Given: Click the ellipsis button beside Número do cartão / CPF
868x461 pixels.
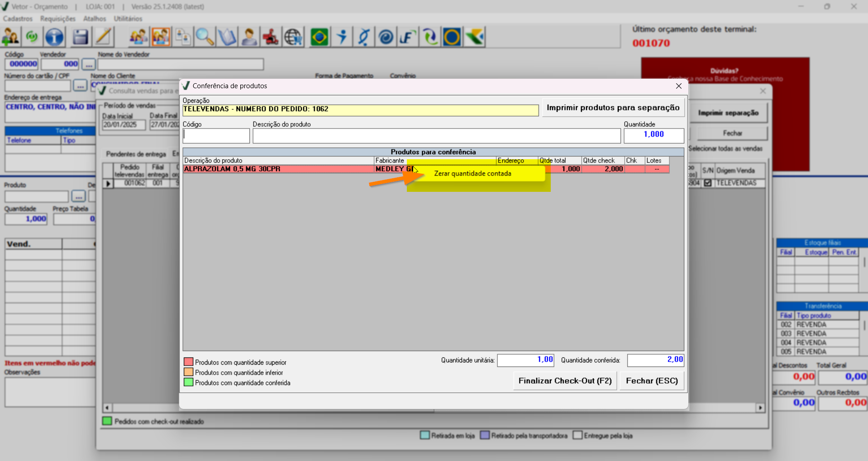Looking at the screenshot, I should (80, 86).
